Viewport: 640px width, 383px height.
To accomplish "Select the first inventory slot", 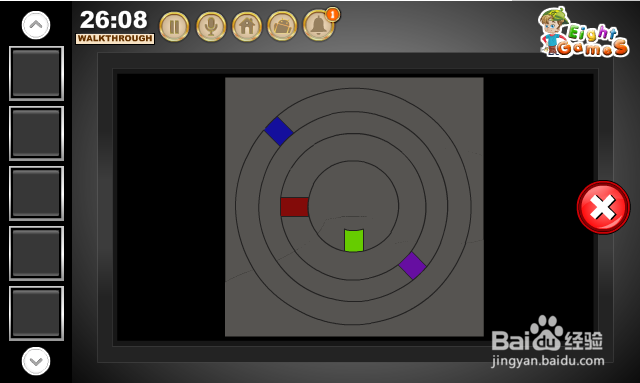I will (36, 73).
